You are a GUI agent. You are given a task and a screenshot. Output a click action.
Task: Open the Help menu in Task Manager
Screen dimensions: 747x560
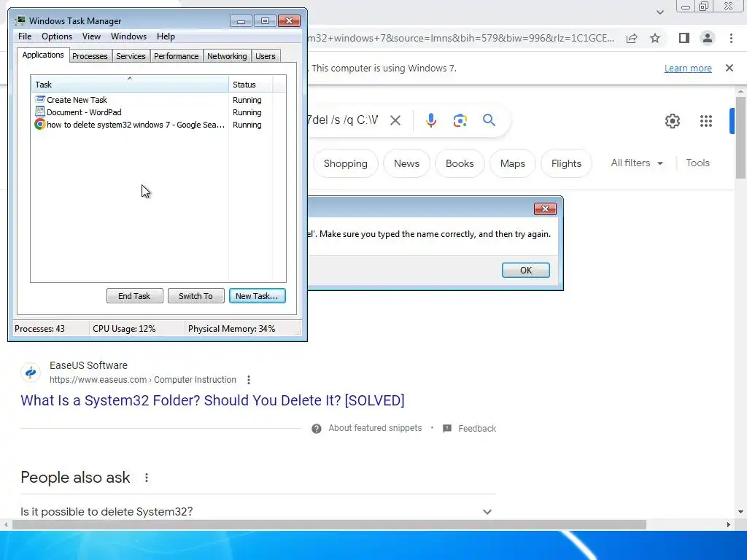[166, 36]
